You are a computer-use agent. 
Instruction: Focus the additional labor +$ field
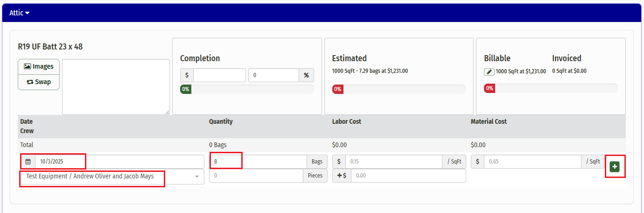pos(408,176)
